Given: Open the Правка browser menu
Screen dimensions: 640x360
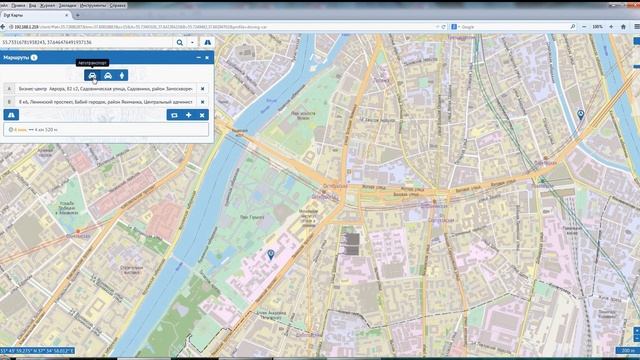Looking at the screenshot, I should coord(18,6).
